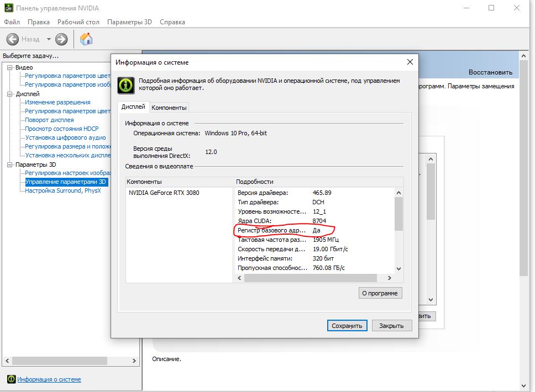Click main window scroll up arrow
535x392 pixels.
(x=524, y=56)
